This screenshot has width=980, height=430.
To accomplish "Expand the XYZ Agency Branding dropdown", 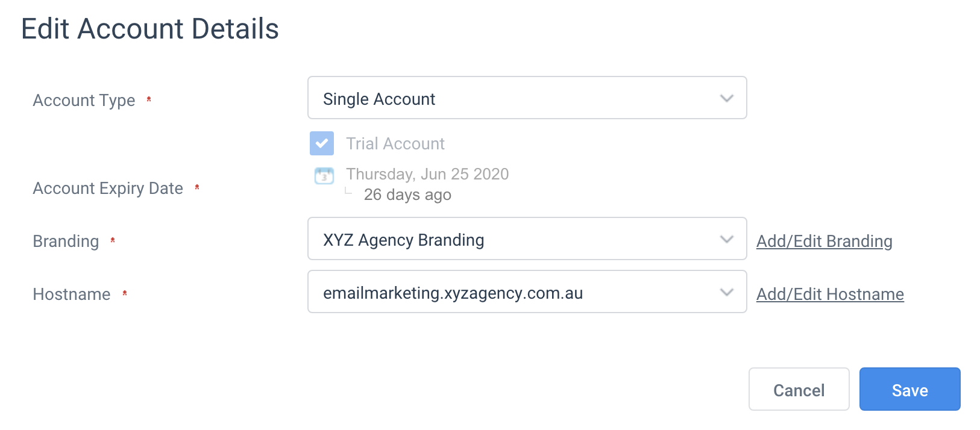I will (x=527, y=238).
